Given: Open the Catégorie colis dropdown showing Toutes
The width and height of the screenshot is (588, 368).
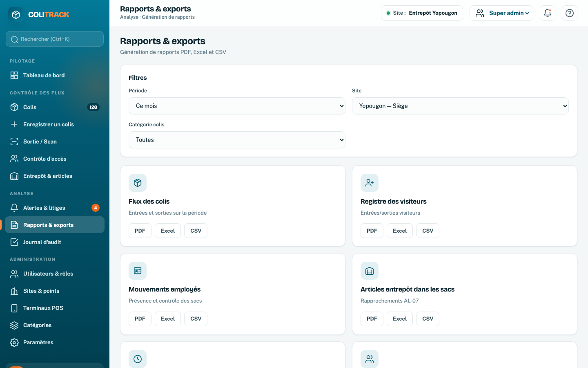Looking at the screenshot, I should pyautogui.click(x=237, y=140).
